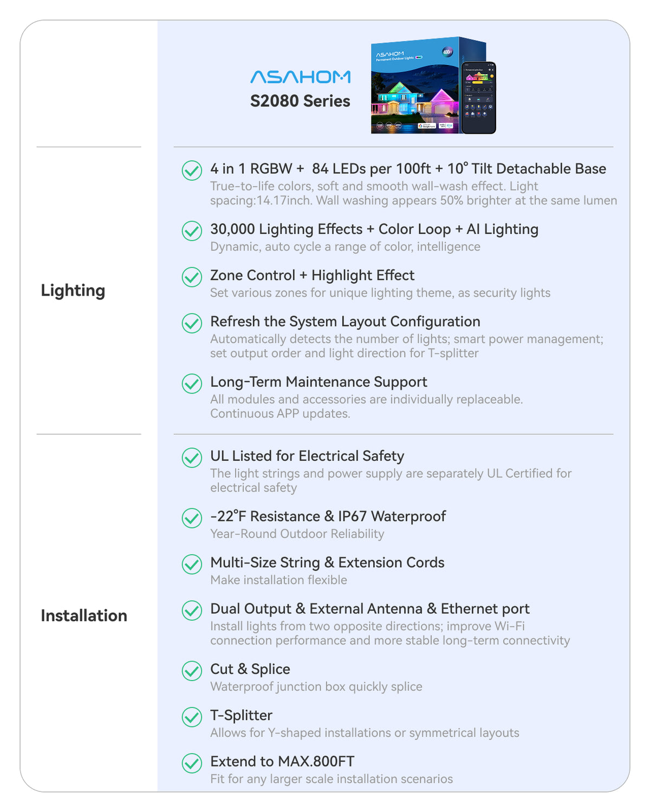Click checkmark beside T-Splitter
This screenshot has height=812, width=650.
tap(192, 717)
